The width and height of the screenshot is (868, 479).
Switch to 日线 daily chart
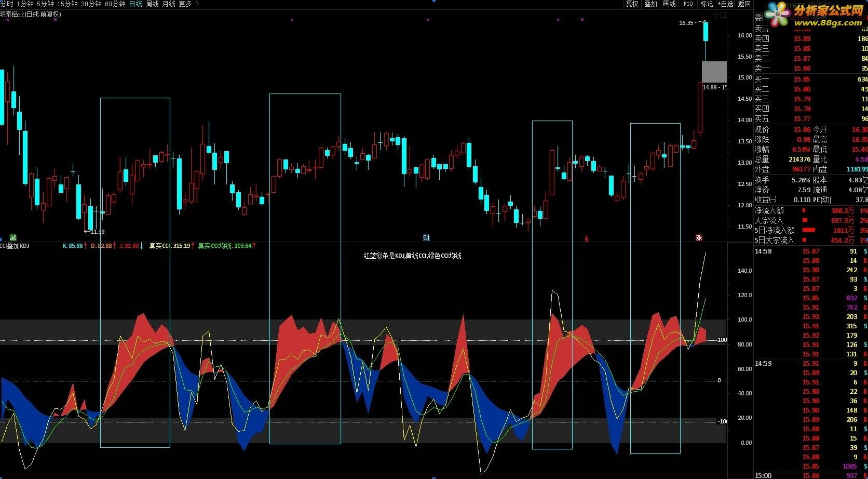[x=135, y=4]
